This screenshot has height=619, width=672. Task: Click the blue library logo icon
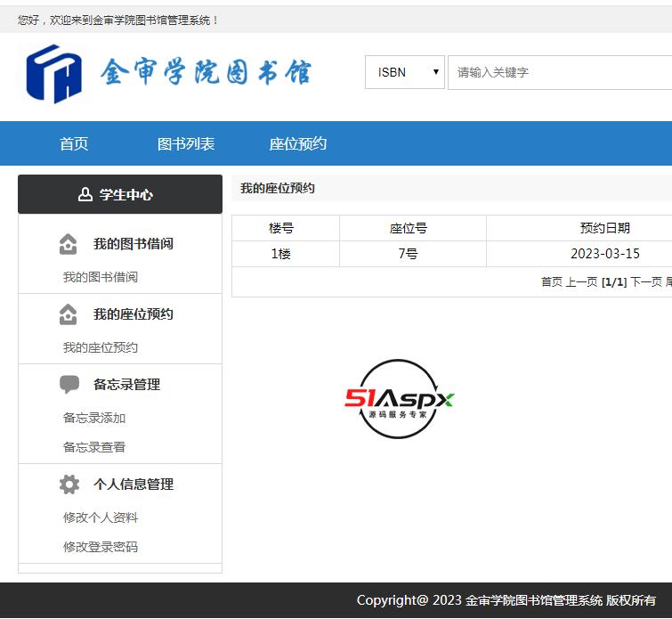click(x=54, y=74)
